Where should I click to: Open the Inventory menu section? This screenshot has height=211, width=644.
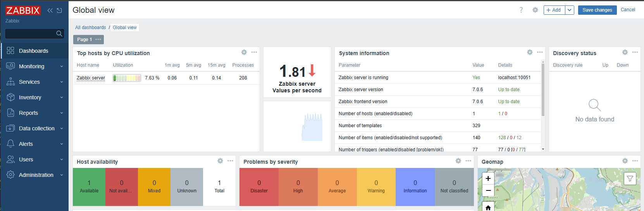(x=34, y=97)
